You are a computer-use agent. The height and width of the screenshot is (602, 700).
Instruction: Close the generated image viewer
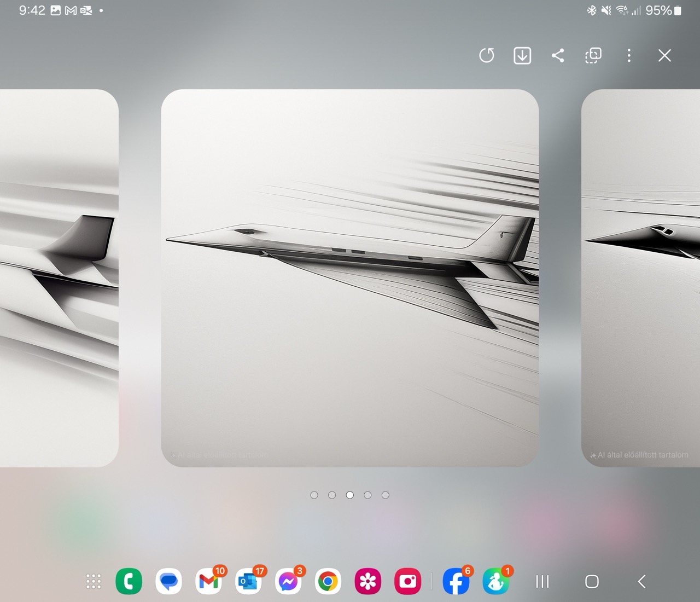tap(664, 55)
